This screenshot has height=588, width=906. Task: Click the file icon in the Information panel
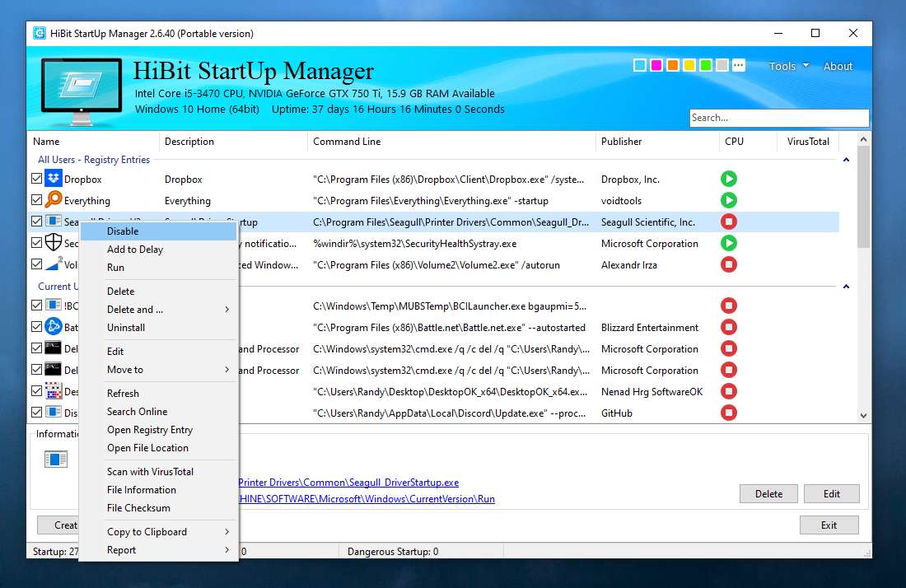point(55,460)
